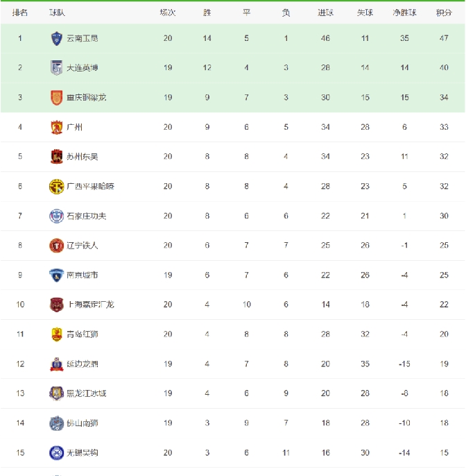The width and height of the screenshot is (466, 476).
Task: Click the 南京城市 club badge
Action: [x=56, y=275]
